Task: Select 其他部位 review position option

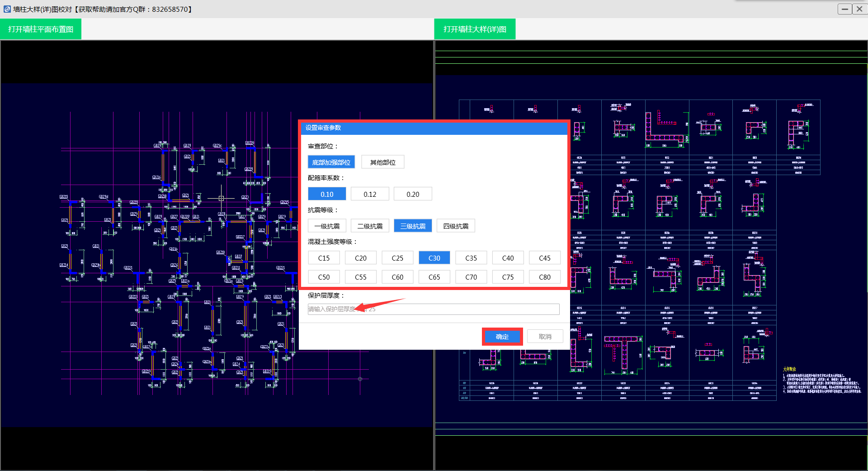Action: click(x=382, y=162)
